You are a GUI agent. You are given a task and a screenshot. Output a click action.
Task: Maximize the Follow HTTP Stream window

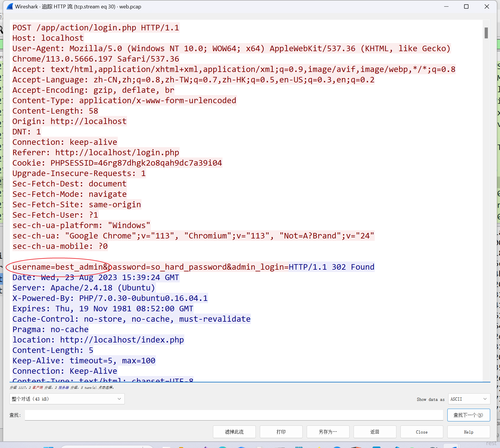[x=466, y=6]
